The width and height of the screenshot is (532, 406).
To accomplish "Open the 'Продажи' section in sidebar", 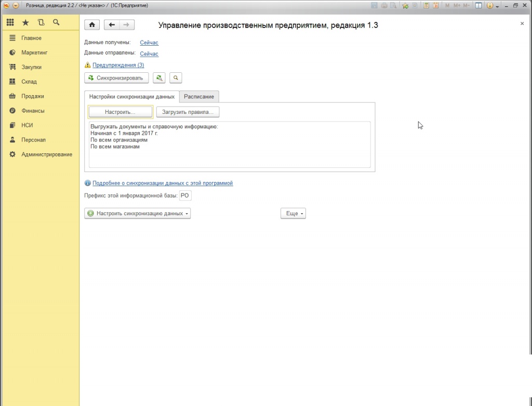I will point(33,96).
